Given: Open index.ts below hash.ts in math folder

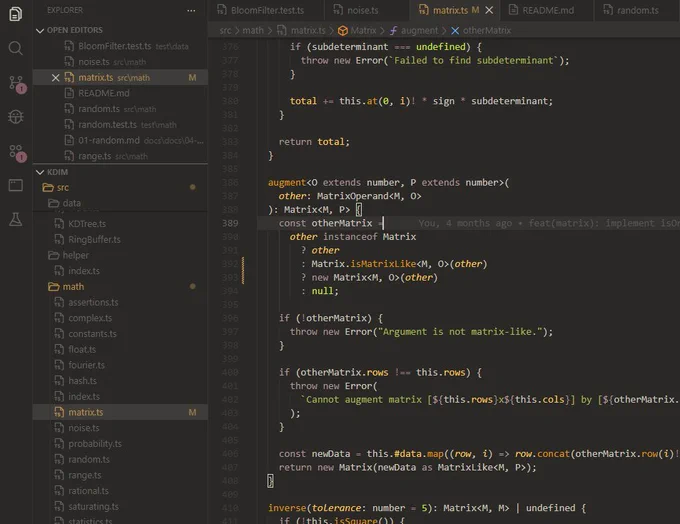Looking at the screenshot, I should 120,396.
